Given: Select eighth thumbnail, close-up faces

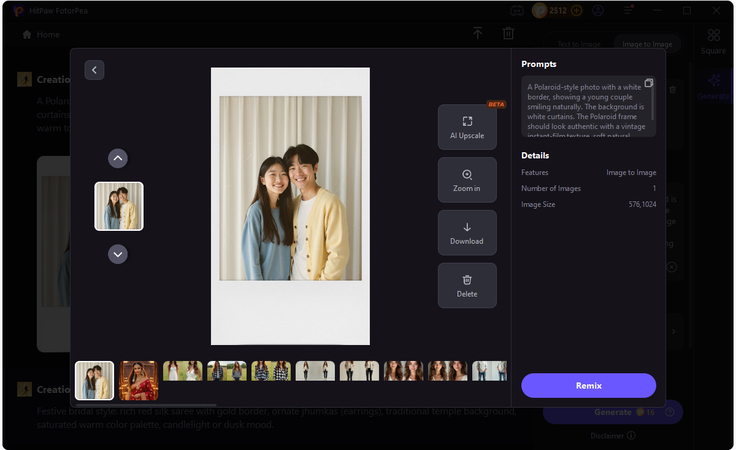Looking at the screenshot, I should coord(403,371).
